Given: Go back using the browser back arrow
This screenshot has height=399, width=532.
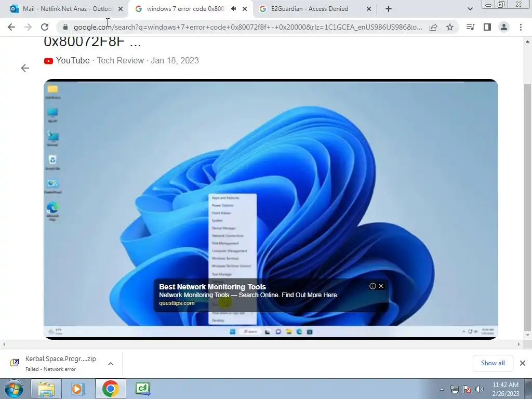Looking at the screenshot, I should click(11, 27).
